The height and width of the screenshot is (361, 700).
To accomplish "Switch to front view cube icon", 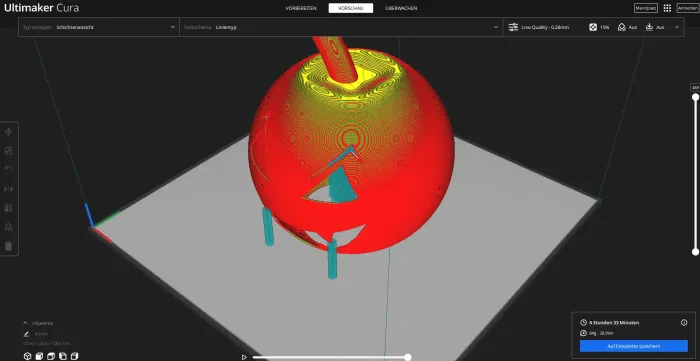I will pos(39,356).
